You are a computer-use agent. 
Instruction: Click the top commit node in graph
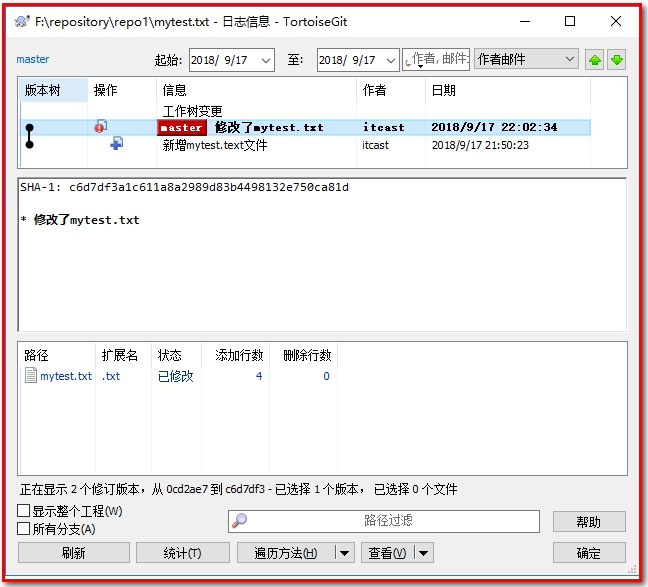tap(29, 128)
